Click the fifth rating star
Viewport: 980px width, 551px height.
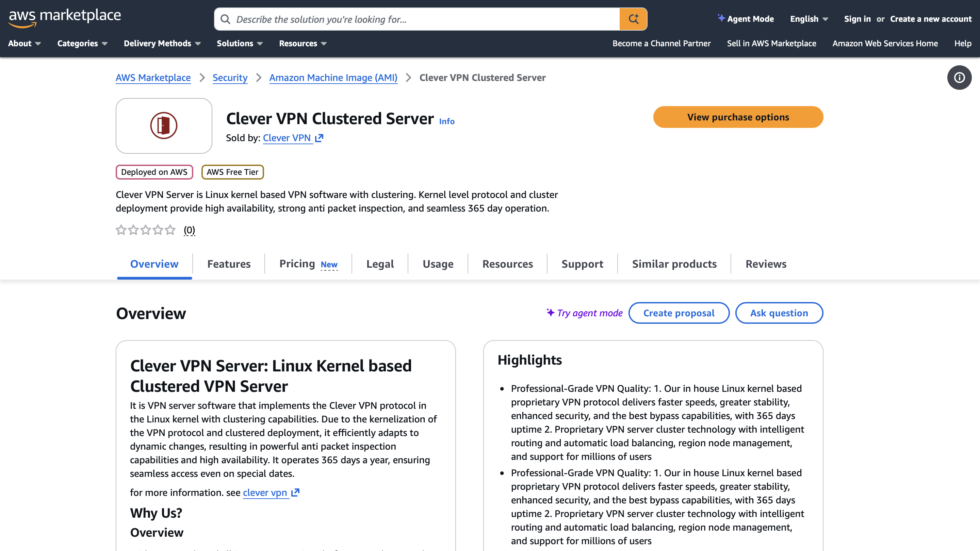[170, 230]
